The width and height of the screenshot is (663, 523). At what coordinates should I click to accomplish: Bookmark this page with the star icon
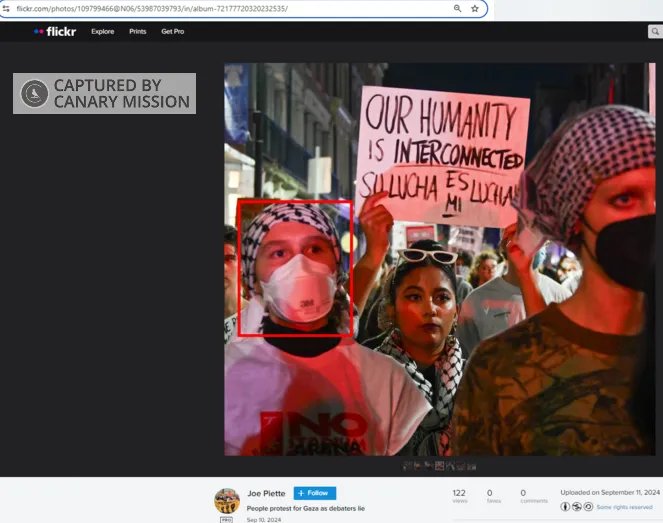coord(475,8)
